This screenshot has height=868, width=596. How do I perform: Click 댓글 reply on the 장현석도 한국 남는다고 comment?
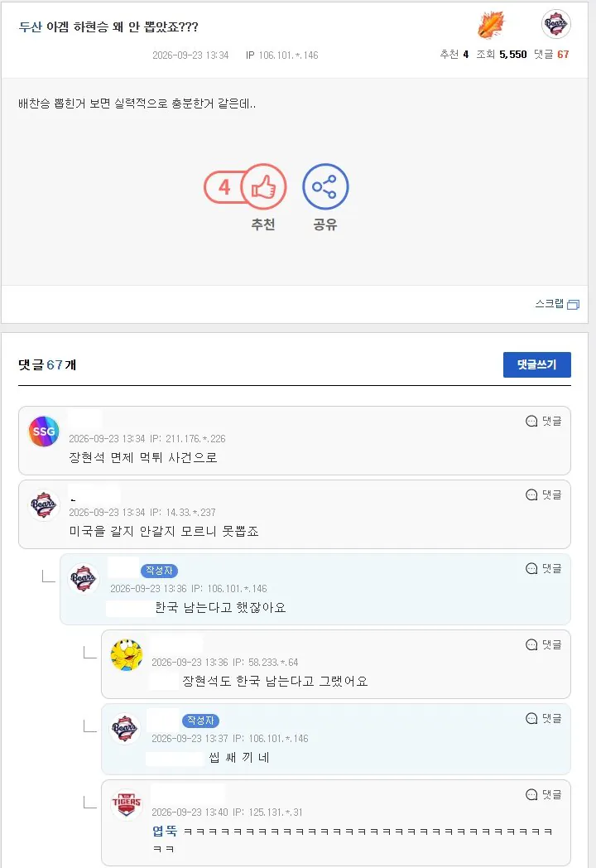click(543, 645)
